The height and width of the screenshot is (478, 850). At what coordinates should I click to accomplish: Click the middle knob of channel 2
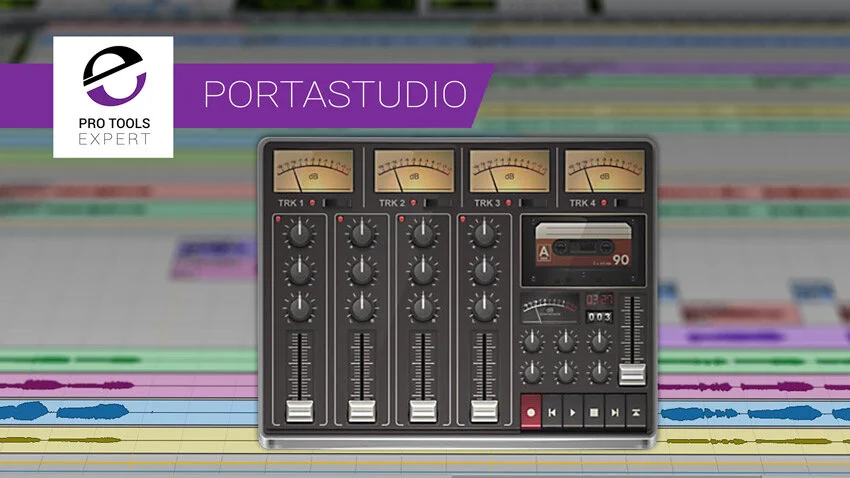362,271
